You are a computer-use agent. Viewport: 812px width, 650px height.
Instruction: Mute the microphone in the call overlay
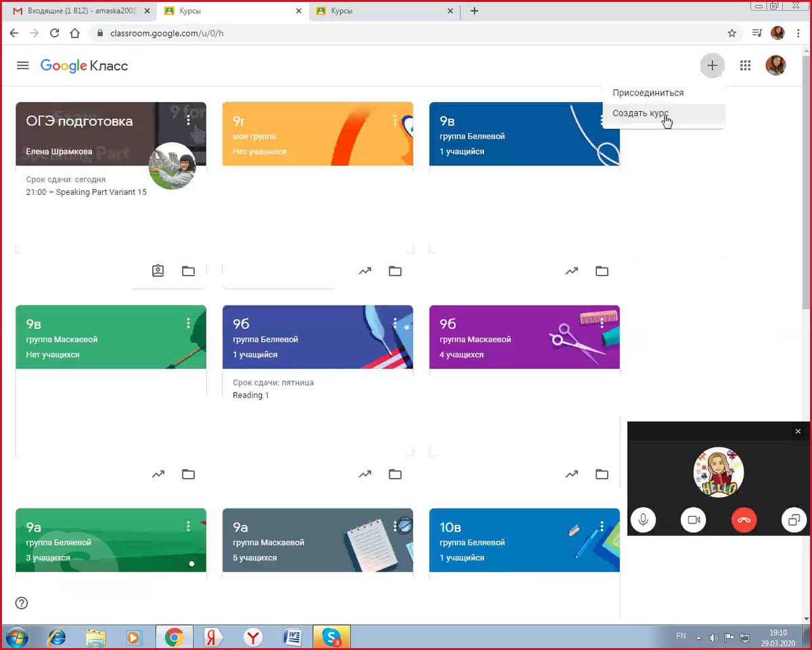pyautogui.click(x=644, y=520)
